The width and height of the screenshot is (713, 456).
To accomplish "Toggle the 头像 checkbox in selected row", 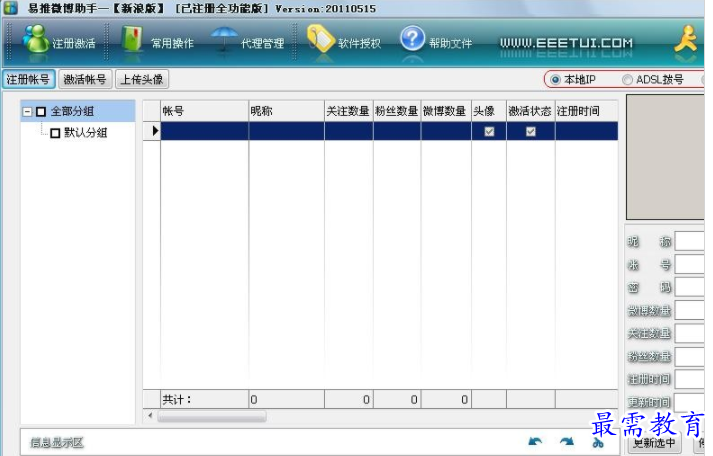I will click(x=489, y=131).
